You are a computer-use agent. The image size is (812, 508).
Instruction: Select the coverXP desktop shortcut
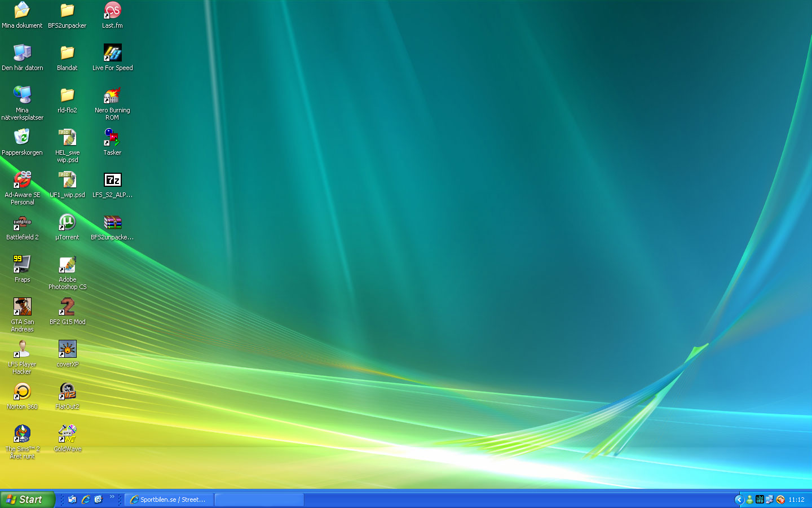point(67,354)
